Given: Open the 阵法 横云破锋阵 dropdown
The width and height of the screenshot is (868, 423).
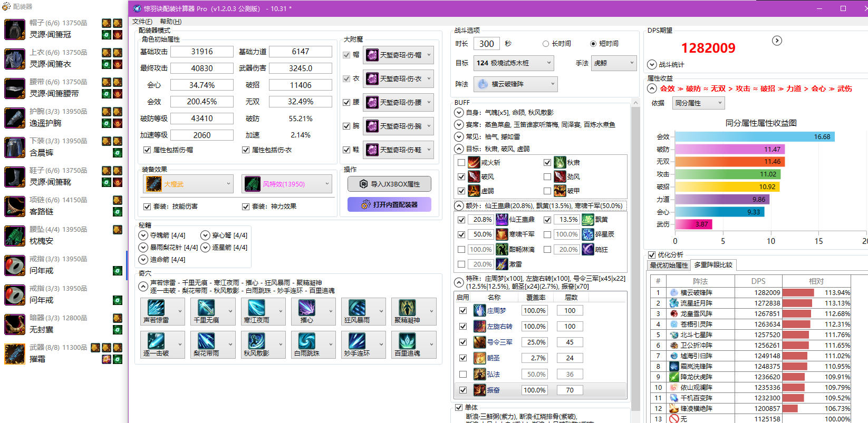Looking at the screenshot, I should tap(515, 84).
